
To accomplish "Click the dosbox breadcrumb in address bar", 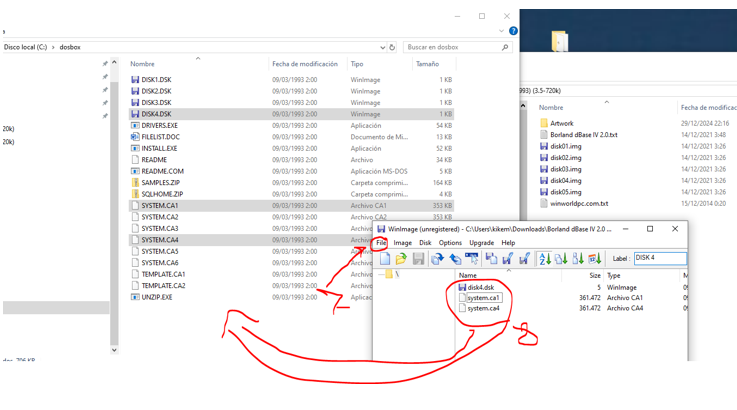I will (x=69, y=47).
